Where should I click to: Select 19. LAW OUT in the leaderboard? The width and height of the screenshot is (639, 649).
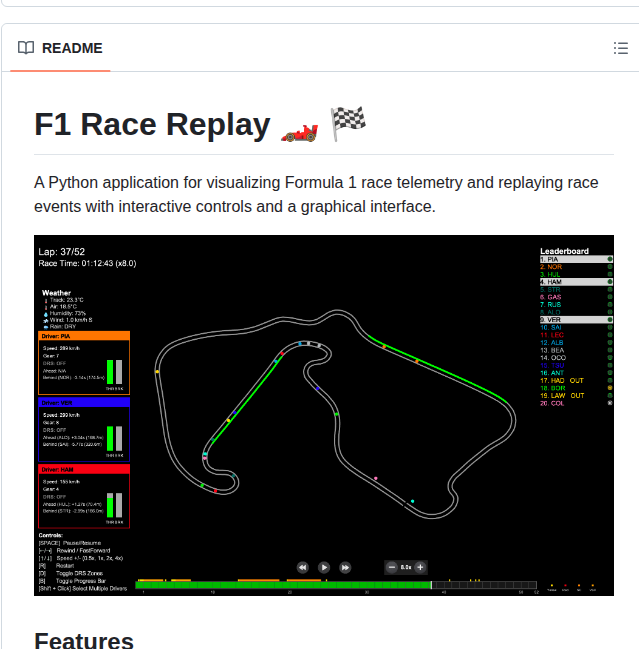[x=576, y=395]
